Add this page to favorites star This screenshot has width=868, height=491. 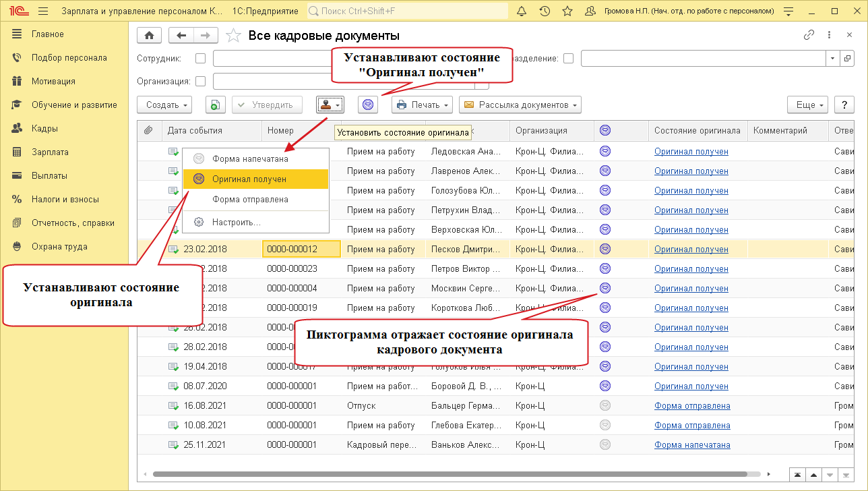click(232, 36)
